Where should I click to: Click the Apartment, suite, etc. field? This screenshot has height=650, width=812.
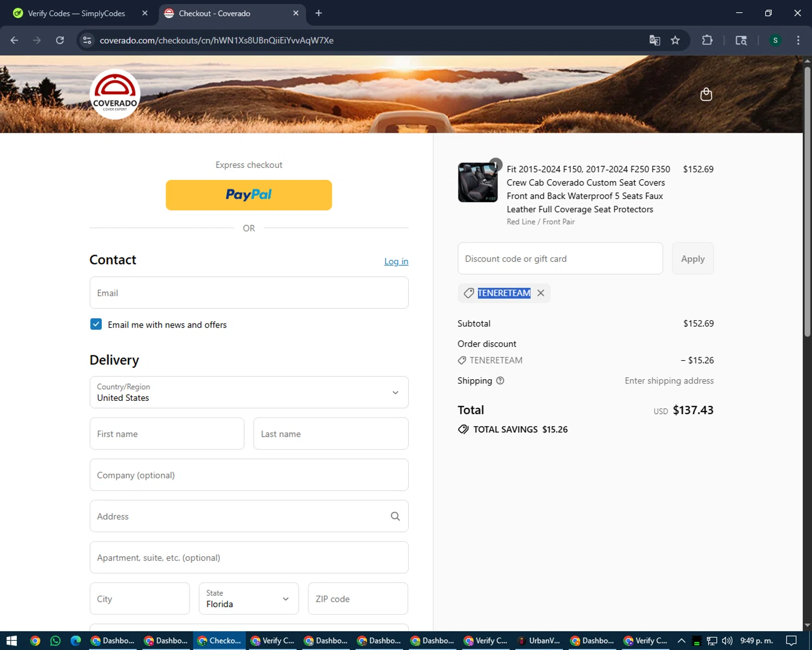click(249, 557)
